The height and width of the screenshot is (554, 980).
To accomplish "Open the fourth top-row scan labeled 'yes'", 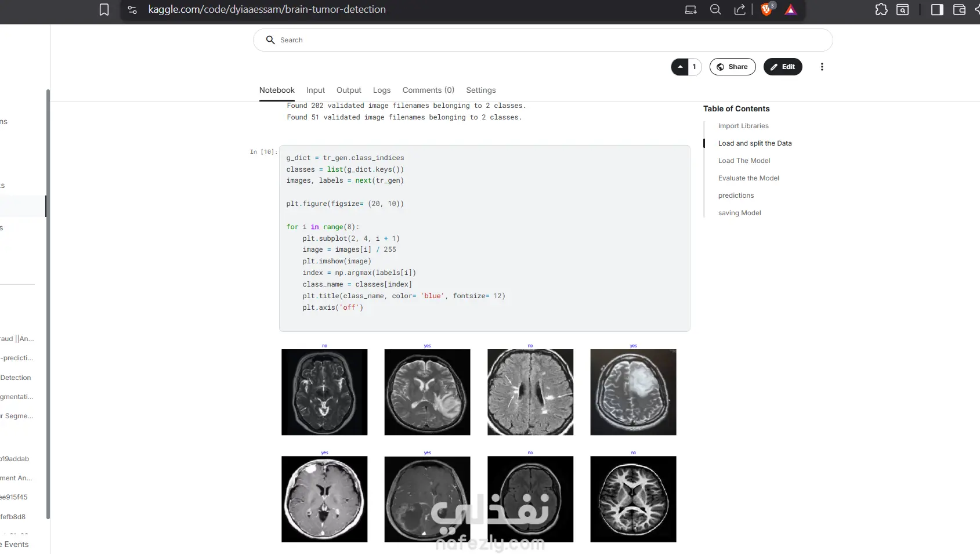I will pos(633,392).
